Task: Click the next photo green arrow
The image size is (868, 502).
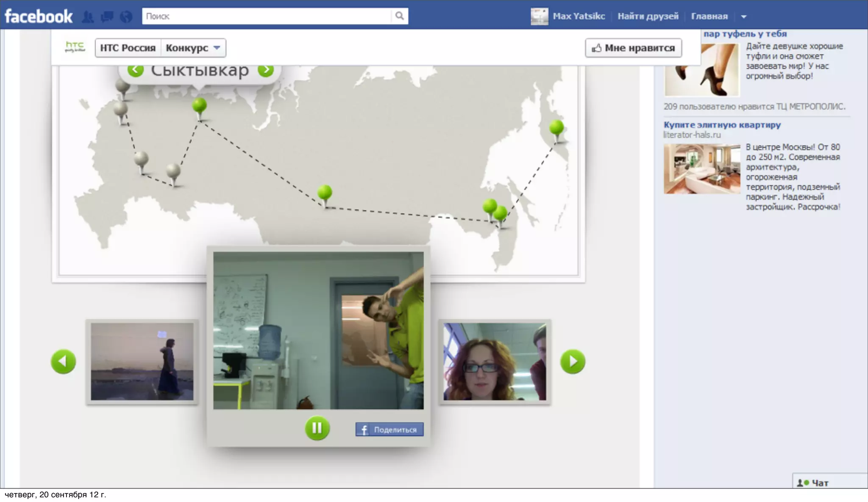Action: 572,361
